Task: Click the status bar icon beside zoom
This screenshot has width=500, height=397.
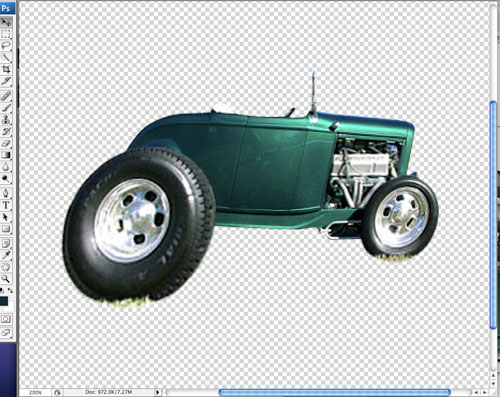Action: coord(57,392)
